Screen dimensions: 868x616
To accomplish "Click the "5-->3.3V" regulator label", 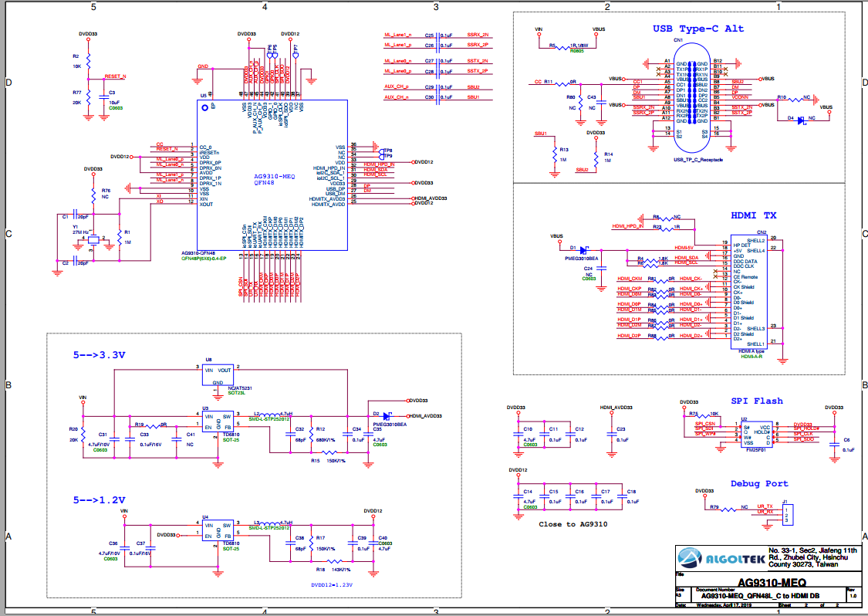I will click(99, 355).
